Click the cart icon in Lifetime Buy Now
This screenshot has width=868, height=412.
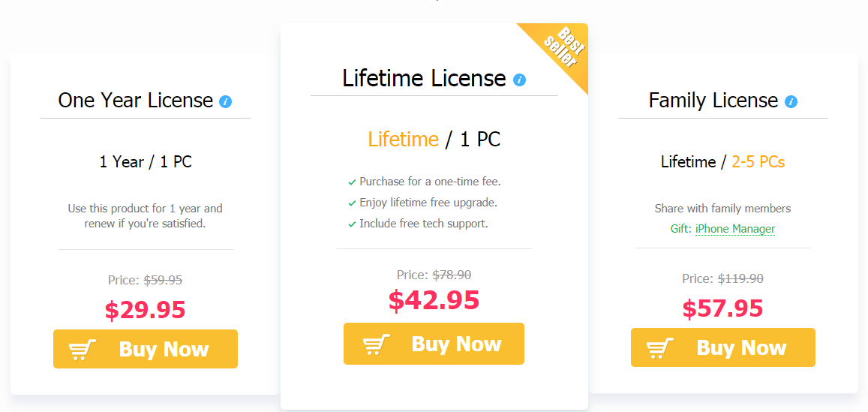click(377, 344)
